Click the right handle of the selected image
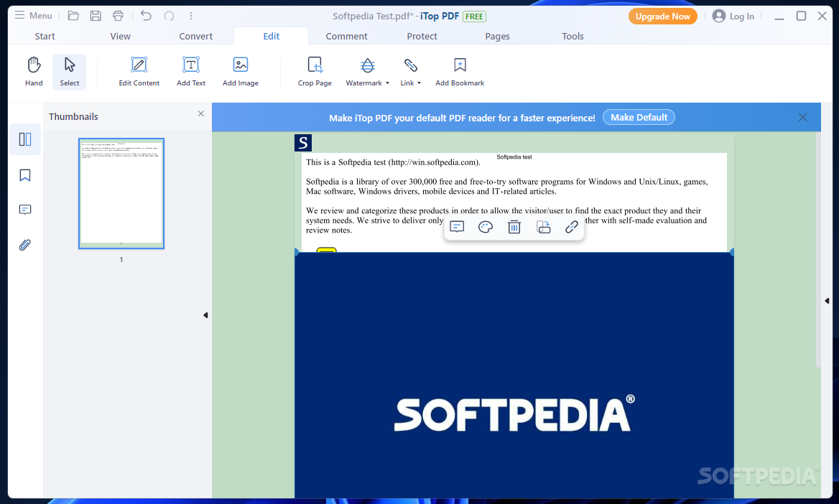Viewport: 839px width, 504px height. [x=732, y=252]
